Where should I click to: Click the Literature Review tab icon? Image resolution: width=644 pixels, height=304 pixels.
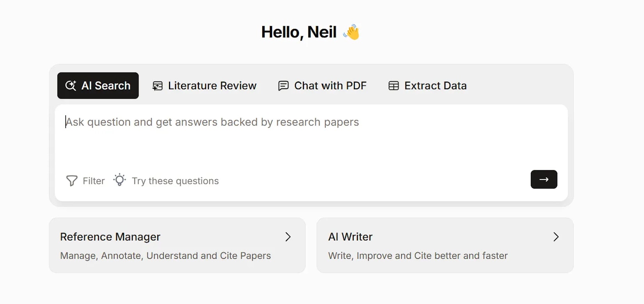tap(157, 86)
